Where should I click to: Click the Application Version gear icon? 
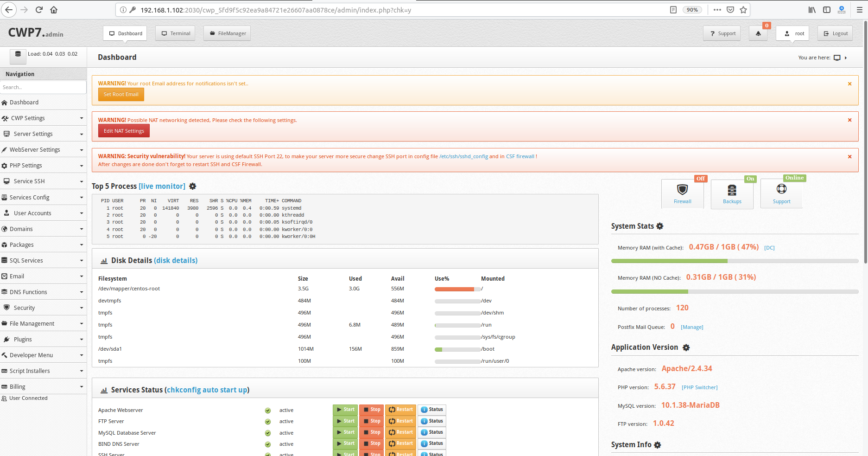coord(686,347)
